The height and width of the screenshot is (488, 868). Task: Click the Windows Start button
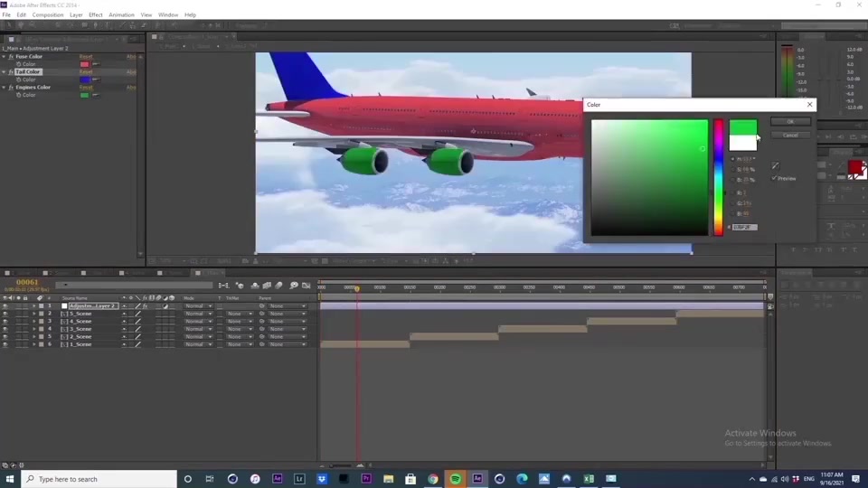tap(10, 479)
